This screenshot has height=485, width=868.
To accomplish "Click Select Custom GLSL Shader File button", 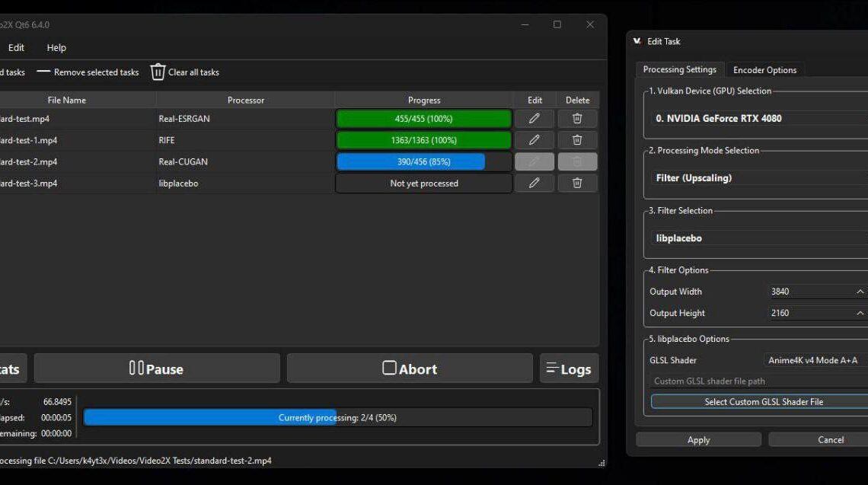I will [763, 402].
